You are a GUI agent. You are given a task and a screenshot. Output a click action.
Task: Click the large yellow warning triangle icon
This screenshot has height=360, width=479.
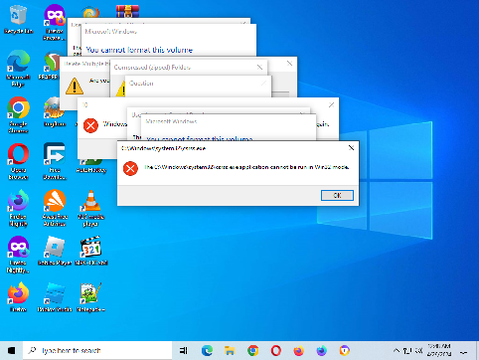coord(74,86)
